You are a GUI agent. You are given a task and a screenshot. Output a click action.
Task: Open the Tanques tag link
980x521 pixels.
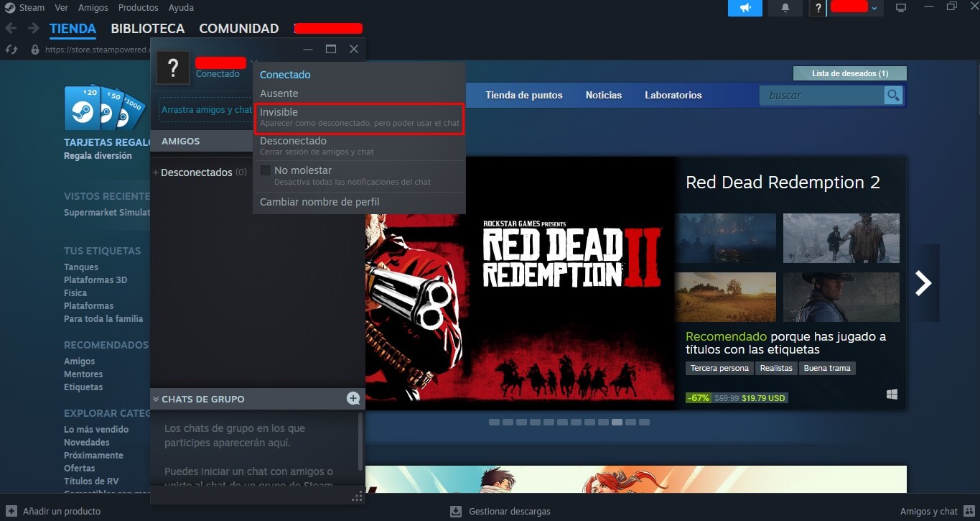click(x=81, y=267)
